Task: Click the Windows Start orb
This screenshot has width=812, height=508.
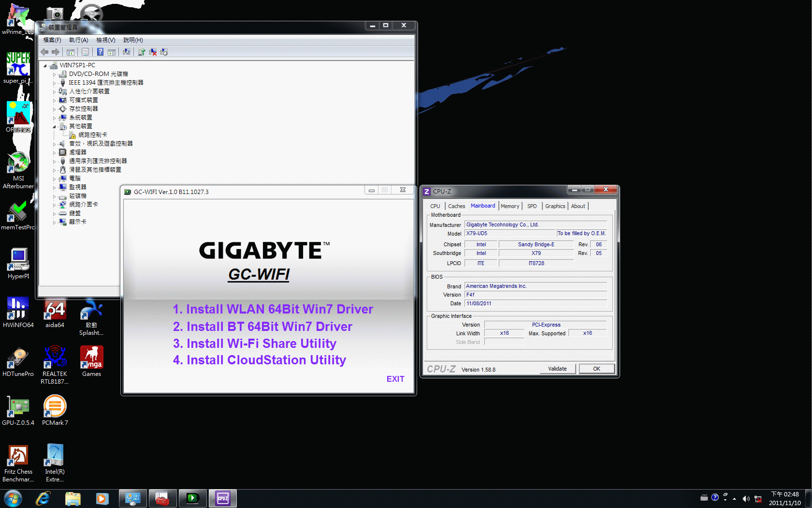Action: tap(13, 498)
